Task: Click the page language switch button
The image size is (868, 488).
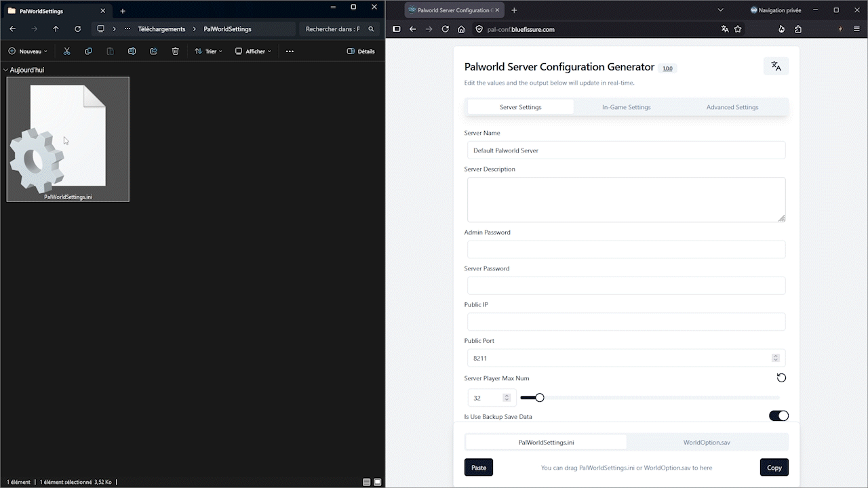Action: pos(776,66)
